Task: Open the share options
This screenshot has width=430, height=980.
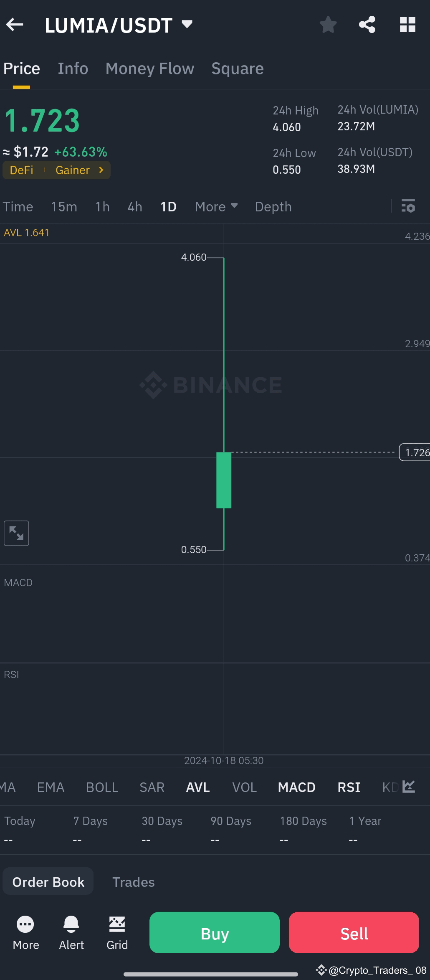Action: (367, 24)
